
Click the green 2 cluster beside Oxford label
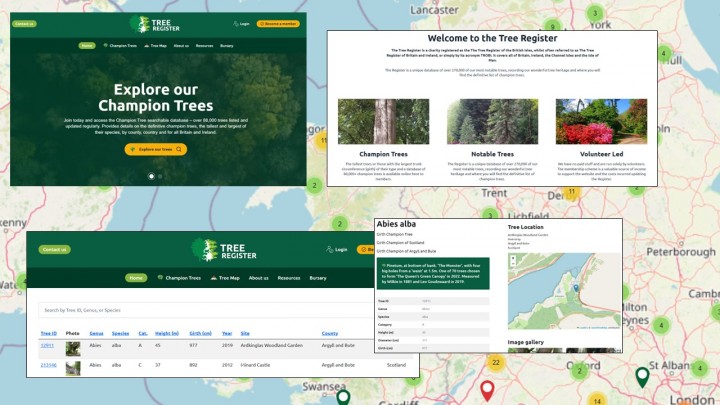579,371
